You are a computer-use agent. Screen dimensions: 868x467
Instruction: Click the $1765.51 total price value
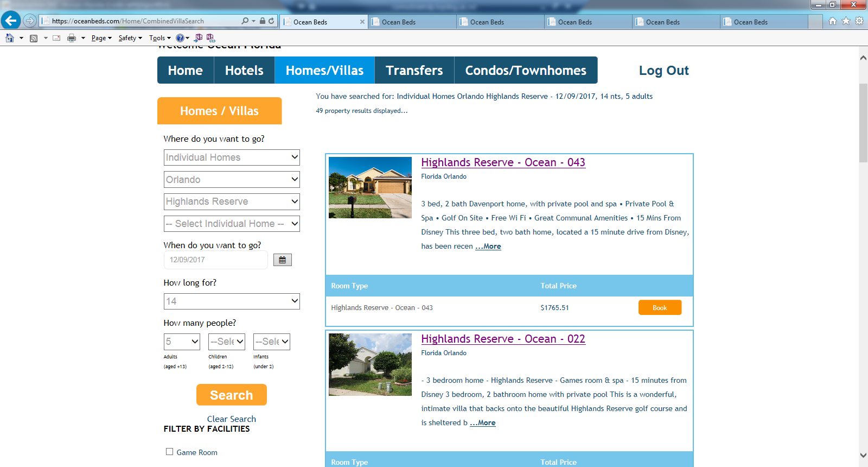555,308
